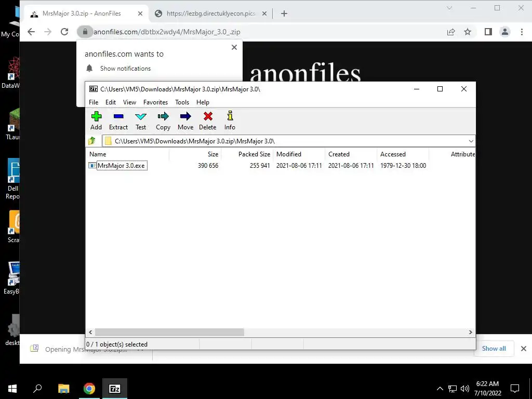Close the downloads bar in Chrome
Viewport: 532px width, 399px height.
(x=524, y=349)
